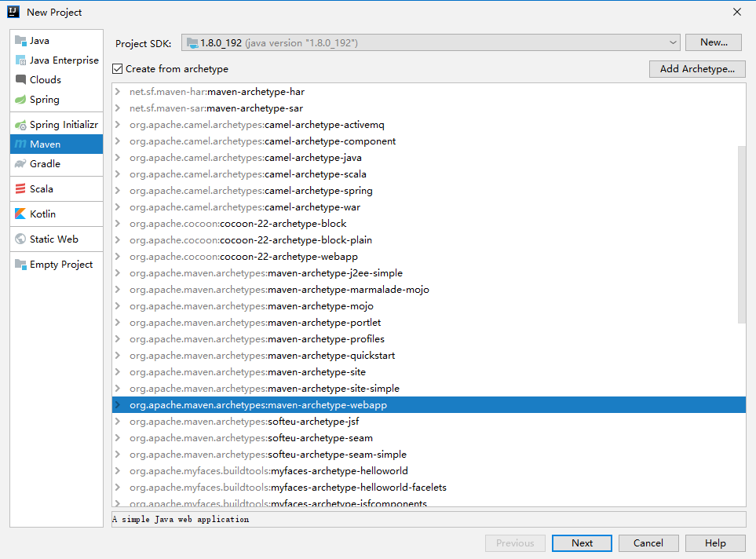The image size is (756, 559).
Task: Select Spring project type
Action: [57, 100]
